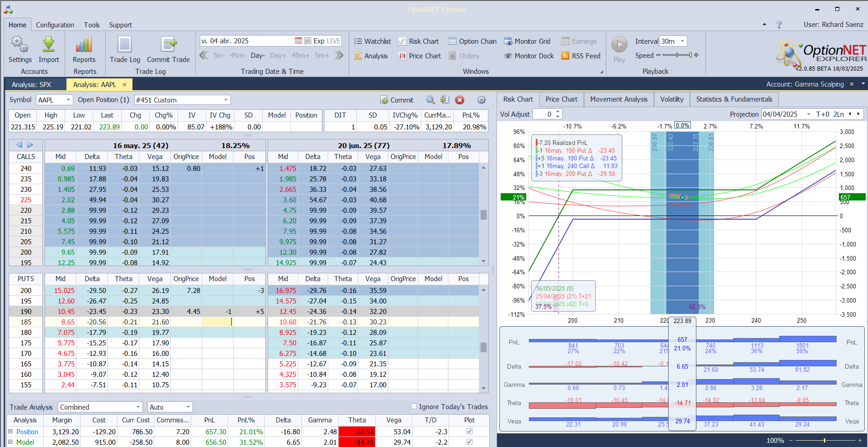Open the Monitor Dock window
This screenshot has width=868, height=447.
(x=529, y=56)
